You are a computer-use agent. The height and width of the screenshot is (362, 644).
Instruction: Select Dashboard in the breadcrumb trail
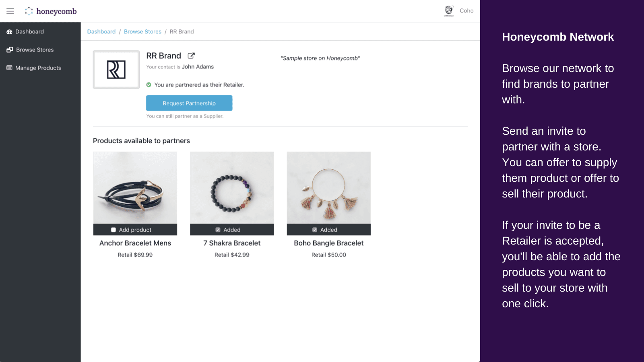[x=101, y=31]
